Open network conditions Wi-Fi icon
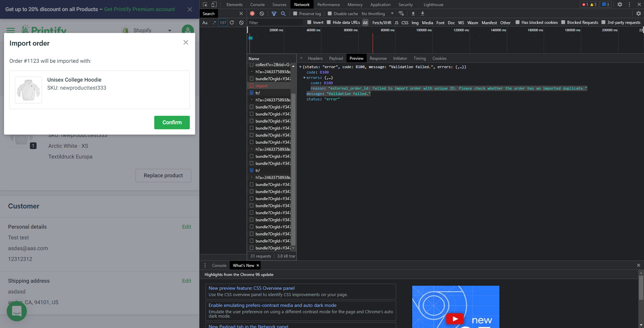The width and height of the screenshot is (644, 328). point(401,14)
